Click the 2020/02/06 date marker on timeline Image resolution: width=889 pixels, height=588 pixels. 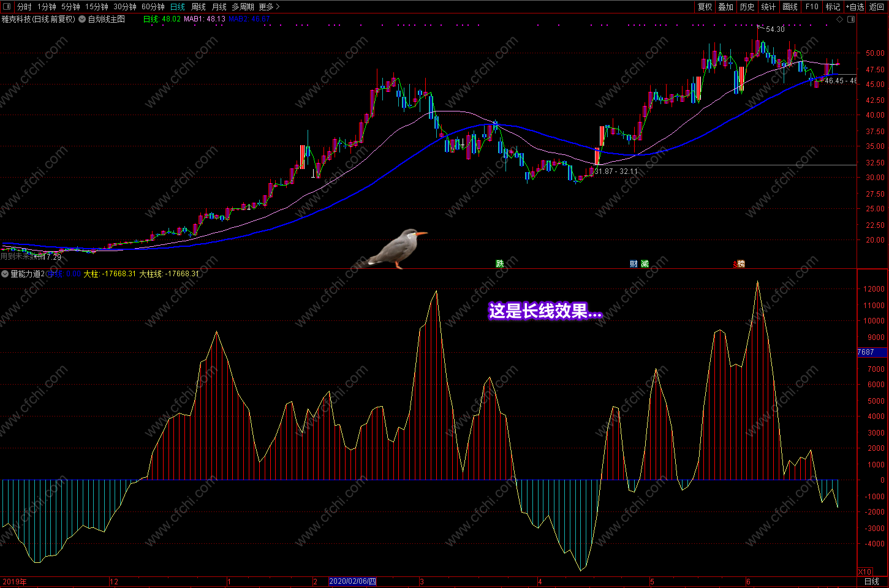[x=353, y=581]
